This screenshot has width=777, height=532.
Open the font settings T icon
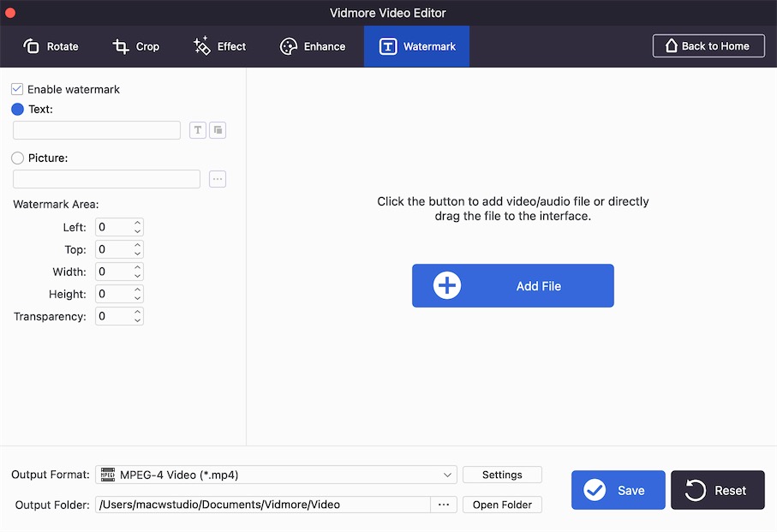pyautogui.click(x=198, y=130)
